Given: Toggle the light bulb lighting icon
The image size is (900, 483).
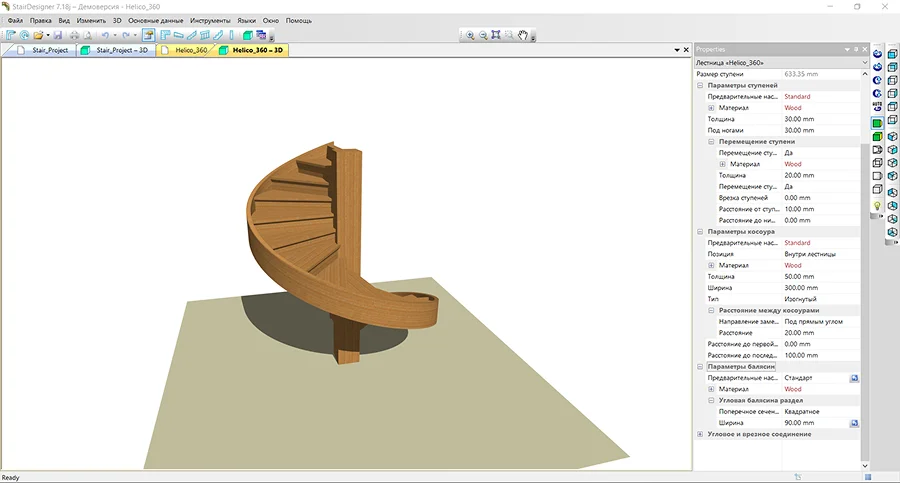Looking at the screenshot, I should (x=877, y=206).
